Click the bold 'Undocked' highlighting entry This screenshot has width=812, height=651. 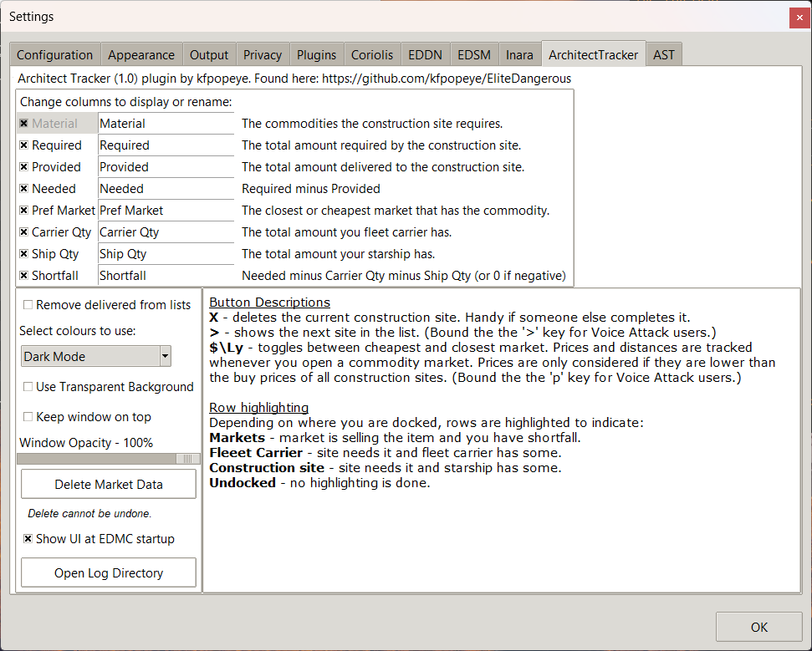[243, 482]
